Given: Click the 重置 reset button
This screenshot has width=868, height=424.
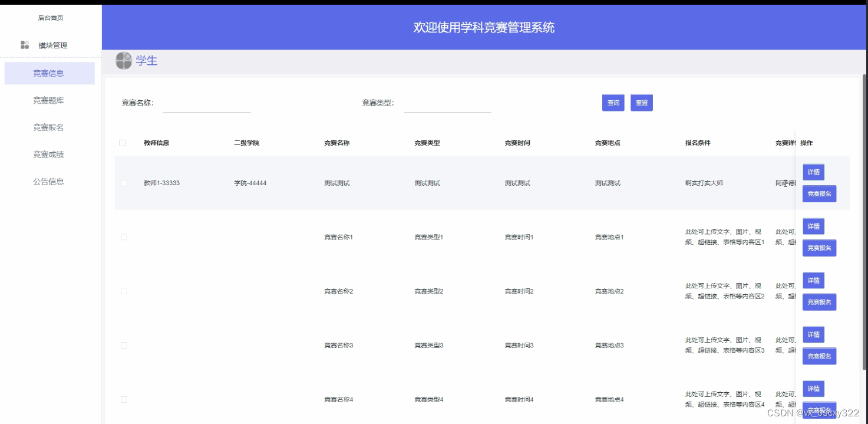Looking at the screenshot, I should pos(642,103).
